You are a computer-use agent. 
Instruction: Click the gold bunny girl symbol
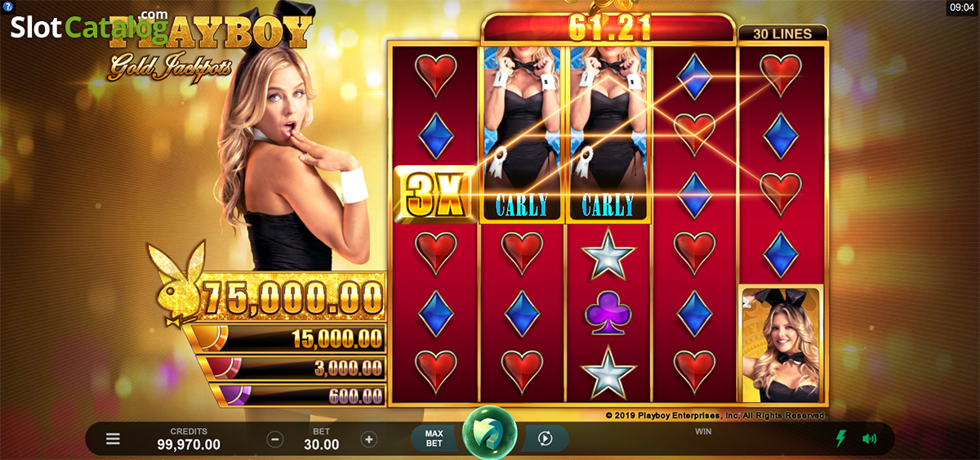782,344
